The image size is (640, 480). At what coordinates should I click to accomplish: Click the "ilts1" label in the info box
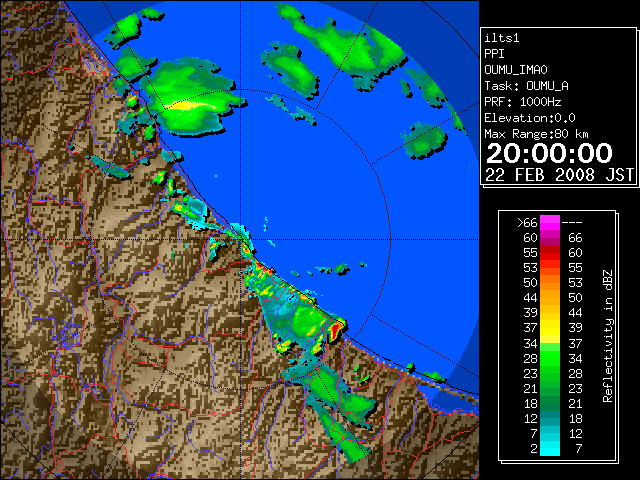click(x=502, y=38)
